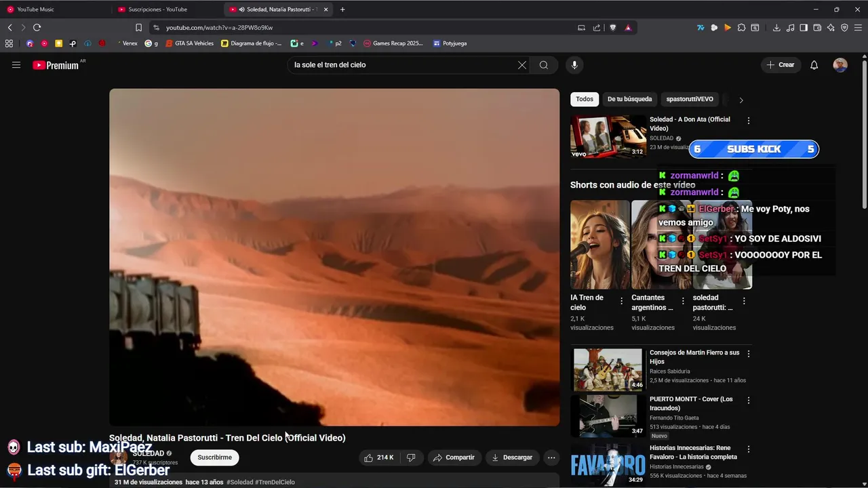The height and width of the screenshot is (488, 868).
Task: Open the Brave Rewards triangle icon
Action: pos(628,28)
